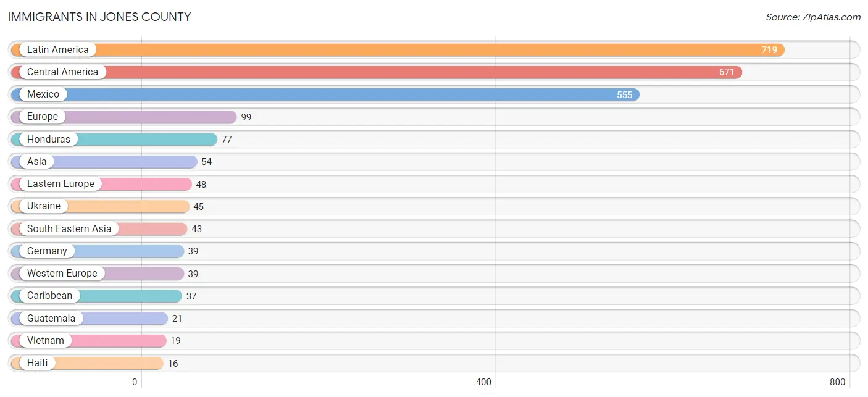
Task: Select the Mexico label
Action: click(x=43, y=94)
